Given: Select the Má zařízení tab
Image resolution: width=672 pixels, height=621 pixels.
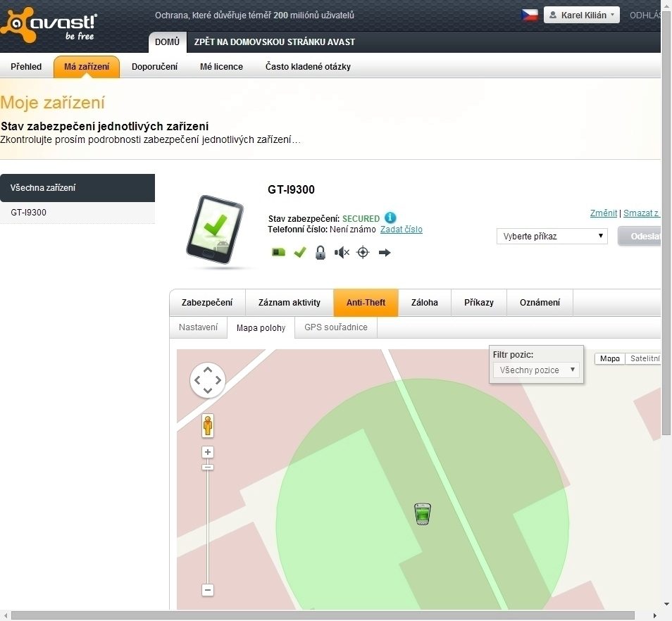Looking at the screenshot, I should [x=87, y=66].
